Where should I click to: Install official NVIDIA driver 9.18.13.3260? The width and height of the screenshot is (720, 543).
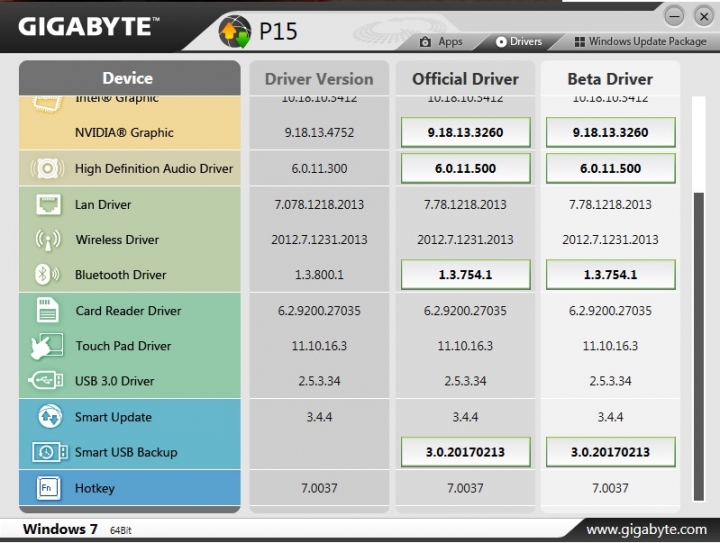point(465,132)
